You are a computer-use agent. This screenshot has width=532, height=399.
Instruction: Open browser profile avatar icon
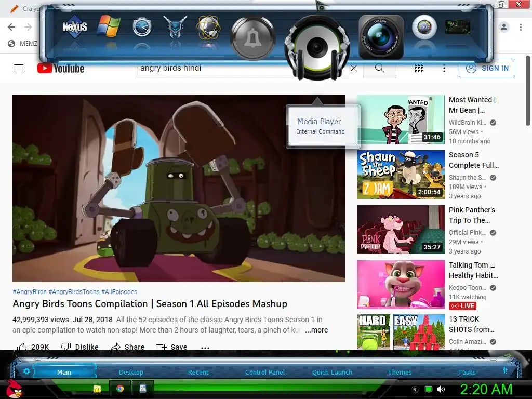coord(504,27)
